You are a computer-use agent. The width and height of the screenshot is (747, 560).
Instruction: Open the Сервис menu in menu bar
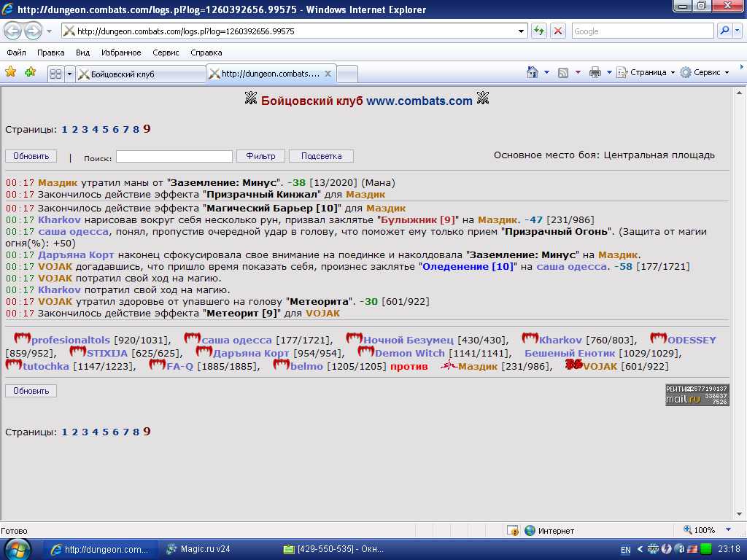tap(166, 52)
